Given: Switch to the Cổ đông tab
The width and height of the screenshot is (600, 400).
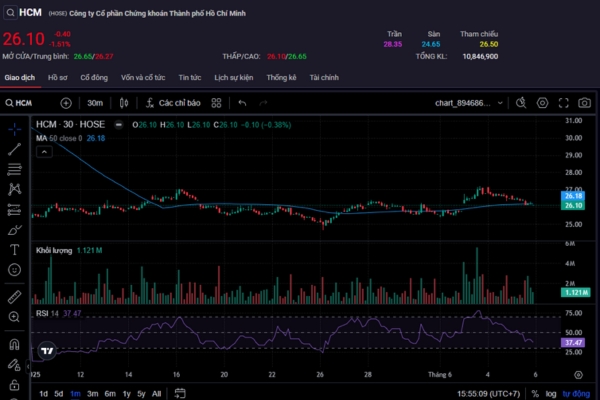Looking at the screenshot, I should (x=94, y=78).
